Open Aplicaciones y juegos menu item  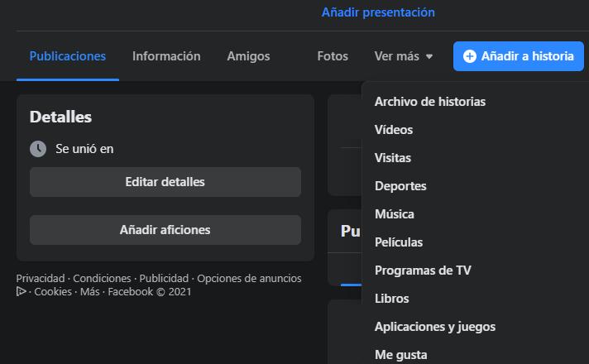pyautogui.click(x=435, y=327)
